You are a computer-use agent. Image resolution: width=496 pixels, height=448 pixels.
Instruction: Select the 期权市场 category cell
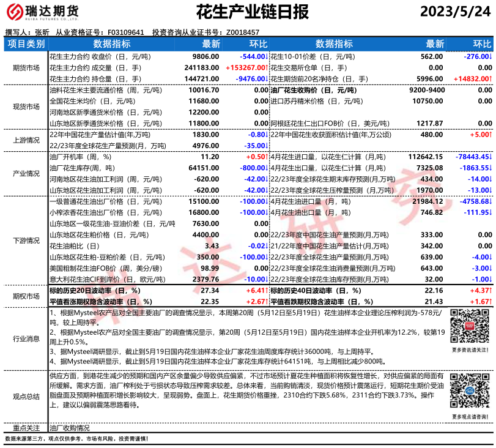26,296
